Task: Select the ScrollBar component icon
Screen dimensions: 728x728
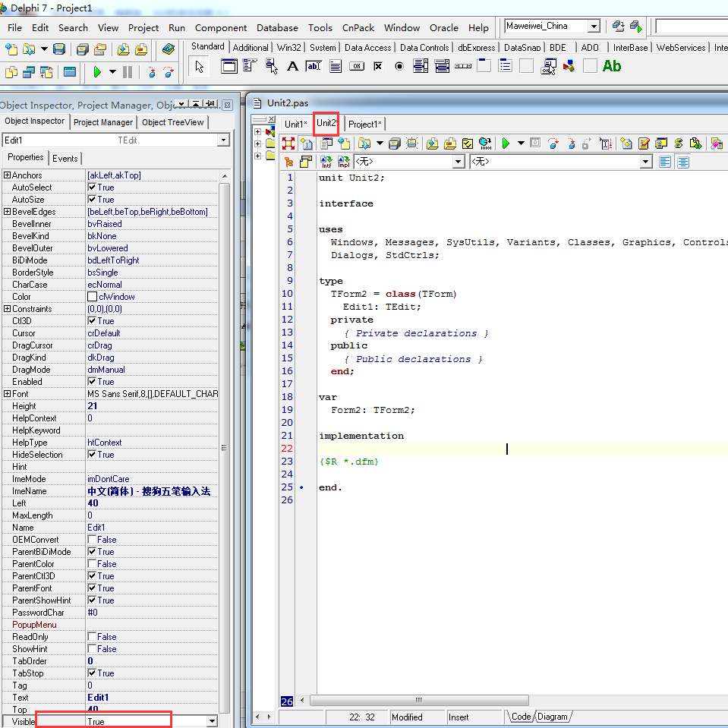Action: pos(463,66)
